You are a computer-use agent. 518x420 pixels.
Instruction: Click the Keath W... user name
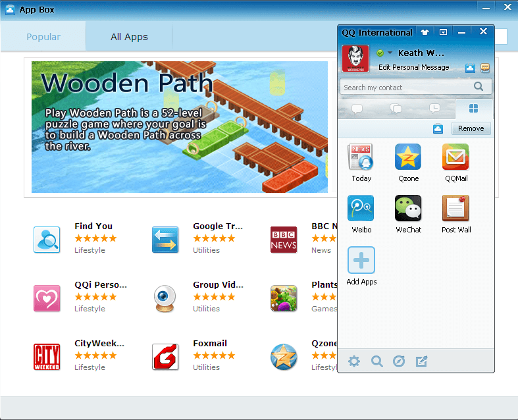pos(421,53)
